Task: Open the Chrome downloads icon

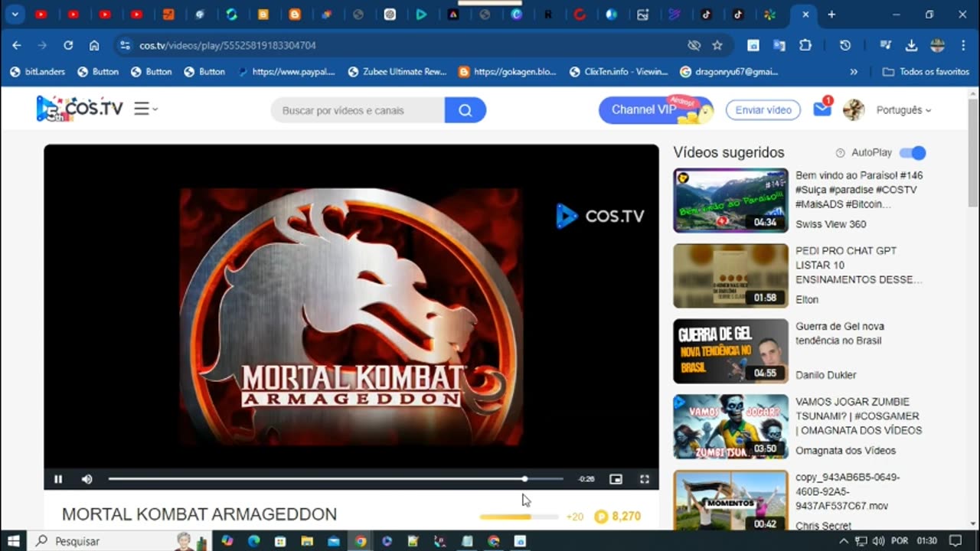Action: (911, 45)
